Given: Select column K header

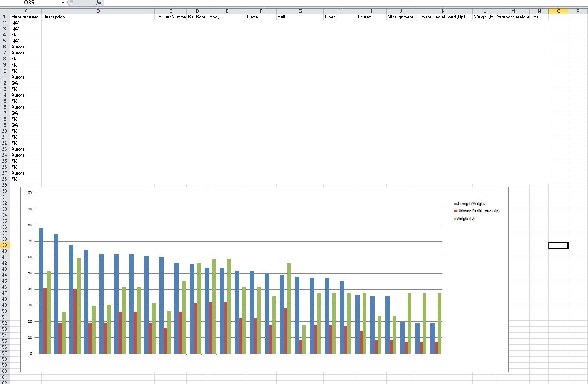Looking at the screenshot, I should click(x=443, y=11).
